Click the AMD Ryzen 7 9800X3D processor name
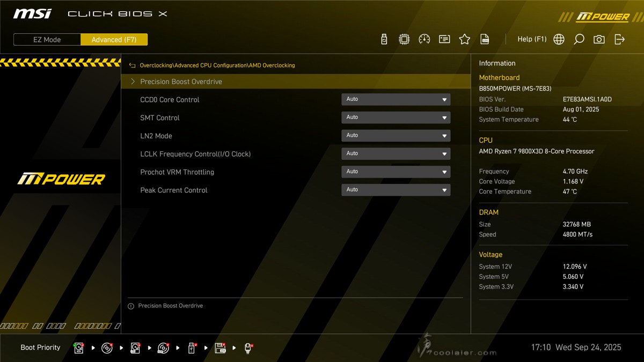 click(x=537, y=151)
